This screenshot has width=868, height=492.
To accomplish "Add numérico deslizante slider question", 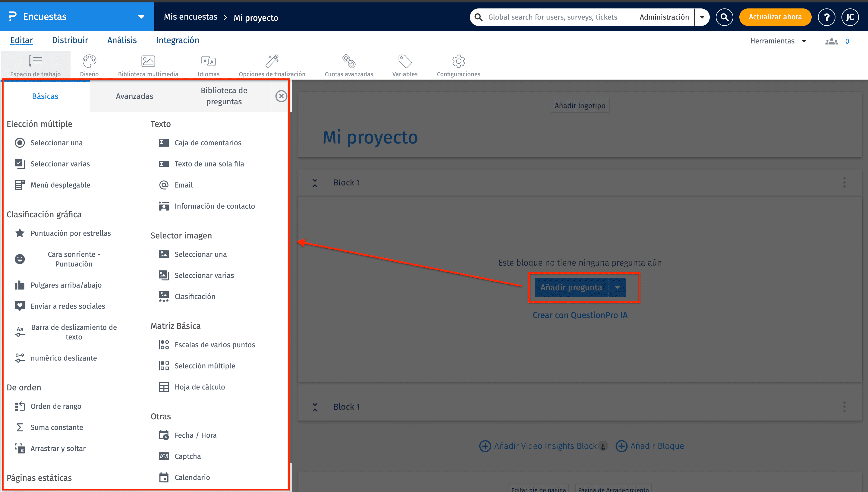I will pos(64,358).
